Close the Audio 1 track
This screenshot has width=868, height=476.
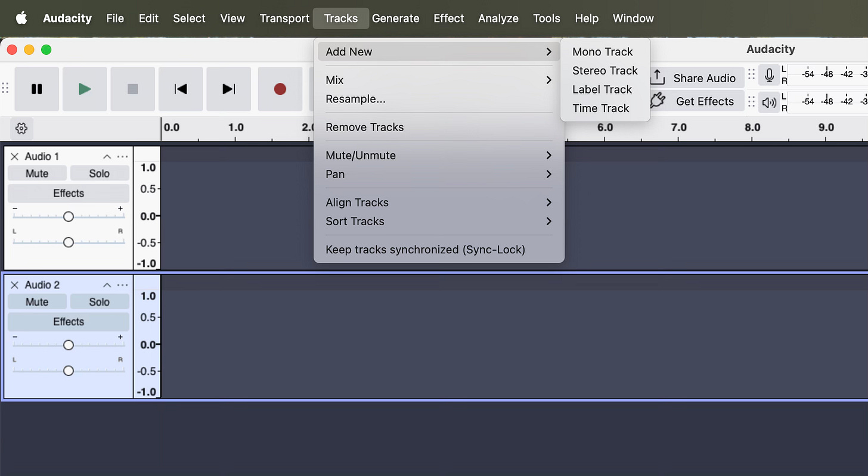pyautogui.click(x=15, y=157)
